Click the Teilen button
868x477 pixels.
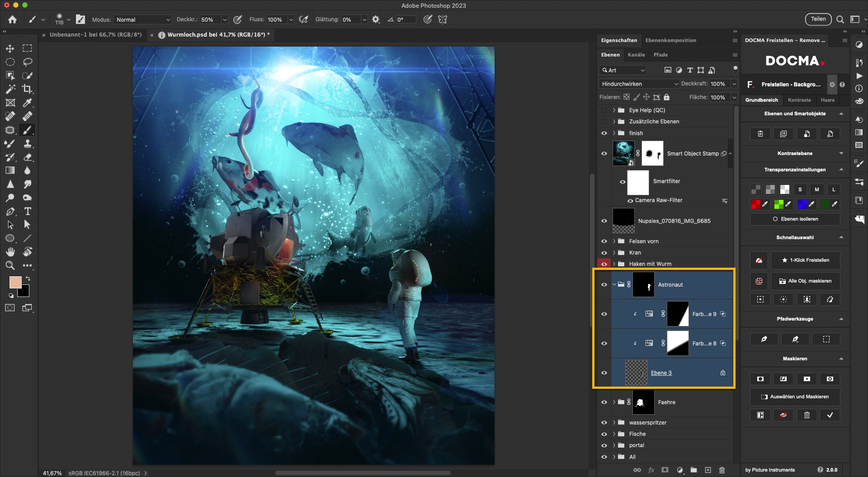[x=818, y=19]
